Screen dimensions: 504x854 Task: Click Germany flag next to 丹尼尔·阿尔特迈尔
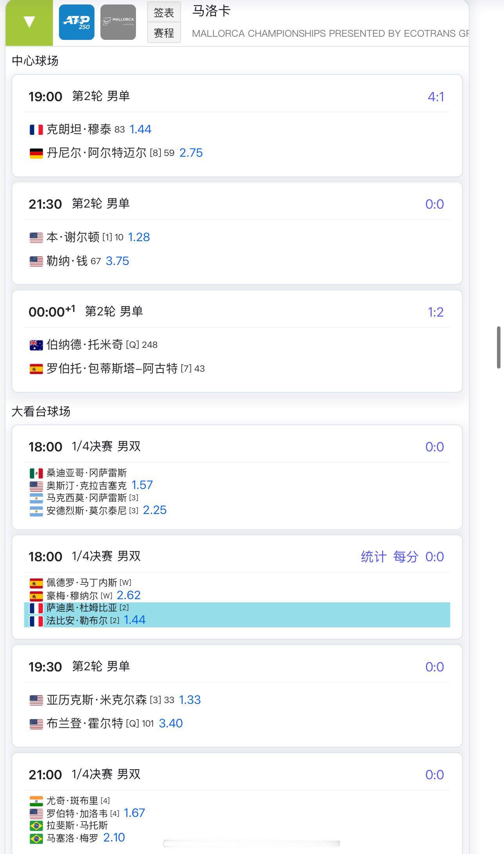pos(36,153)
